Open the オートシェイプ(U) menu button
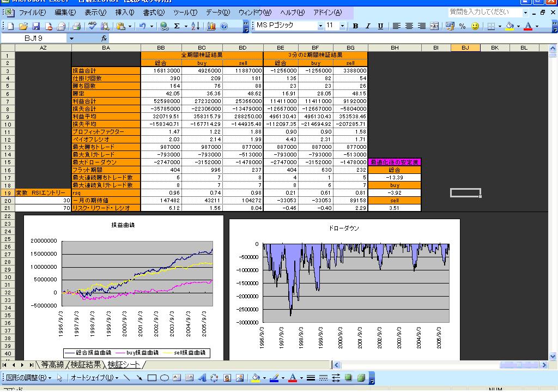The image size is (558, 392). [x=93, y=377]
